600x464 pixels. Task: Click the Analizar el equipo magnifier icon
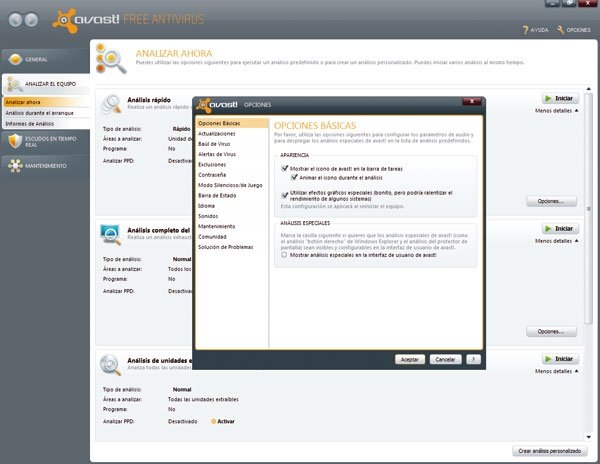pyautogui.click(x=15, y=84)
